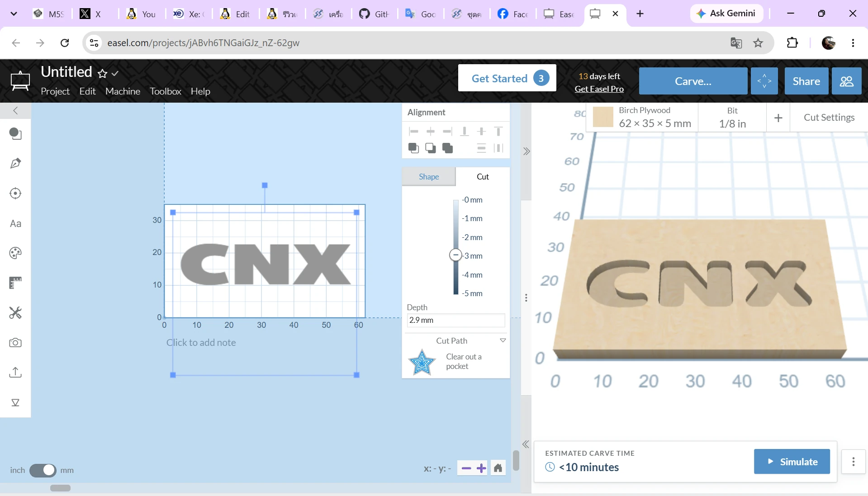Click the camera image trace icon
The width and height of the screenshot is (868, 496).
(15, 343)
